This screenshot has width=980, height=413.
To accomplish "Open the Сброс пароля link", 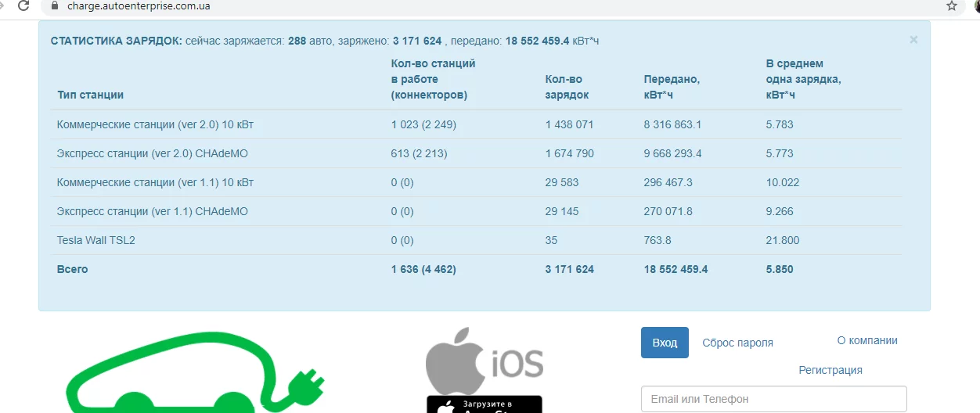I will tap(737, 343).
